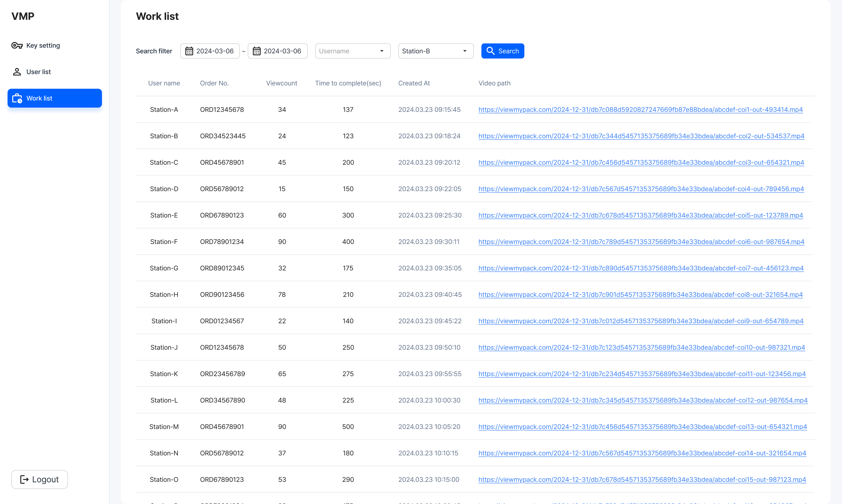Open the coi6-out-987654.mp4 video link
This screenshot has width=842, height=504.
click(x=641, y=242)
